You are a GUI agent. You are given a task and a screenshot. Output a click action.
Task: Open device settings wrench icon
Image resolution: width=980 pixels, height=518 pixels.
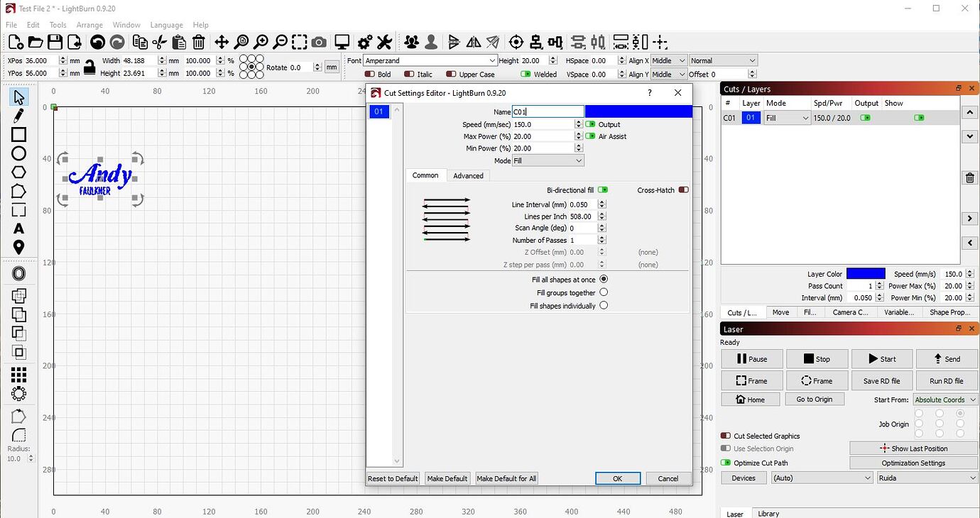tap(384, 42)
